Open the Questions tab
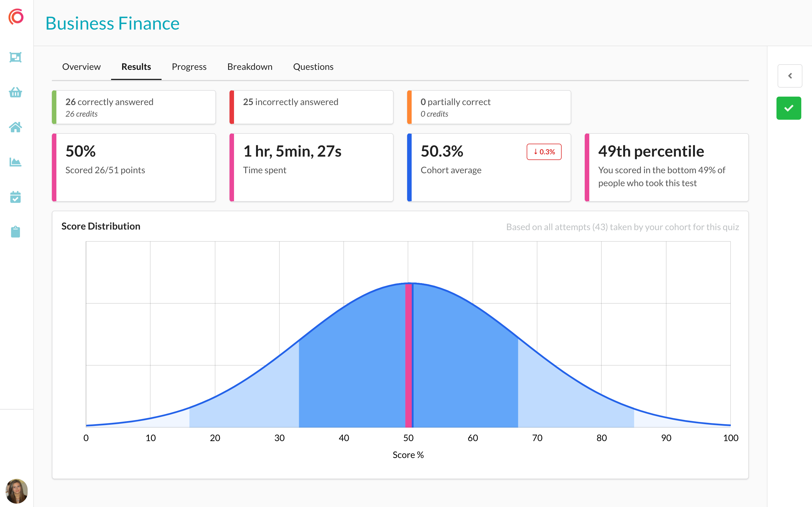The width and height of the screenshot is (812, 507). pyautogui.click(x=313, y=67)
